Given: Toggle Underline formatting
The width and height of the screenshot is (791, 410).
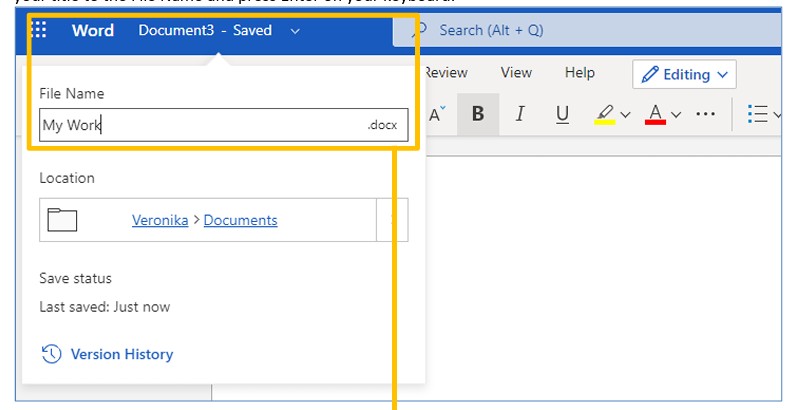Looking at the screenshot, I should [x=562, y=115].
